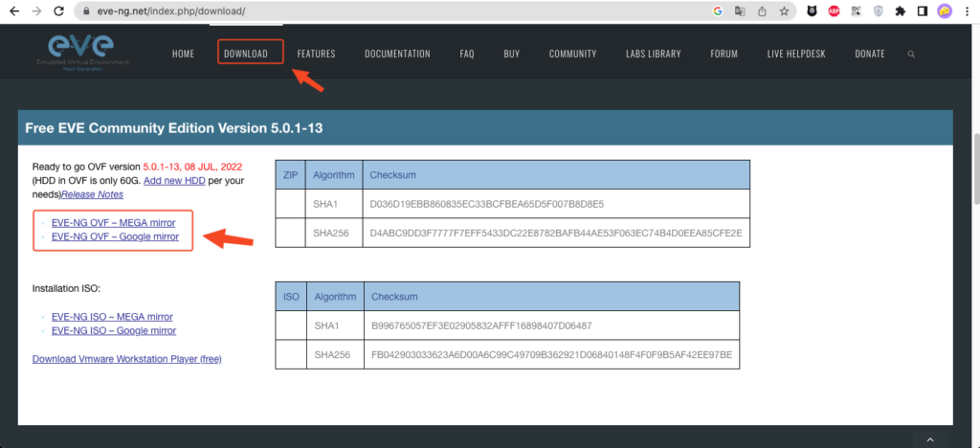Open the FORUM menu item
Image resolution: width=980 pixels, height=448 pixels.
tap(724, 54)
